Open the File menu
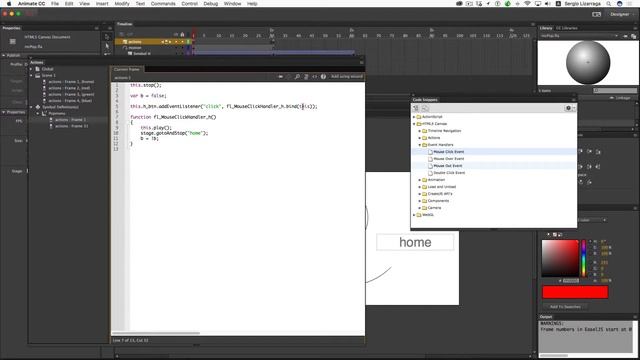Image resolution: width=640 pixels, height=360 pixels. click(55, 3)
